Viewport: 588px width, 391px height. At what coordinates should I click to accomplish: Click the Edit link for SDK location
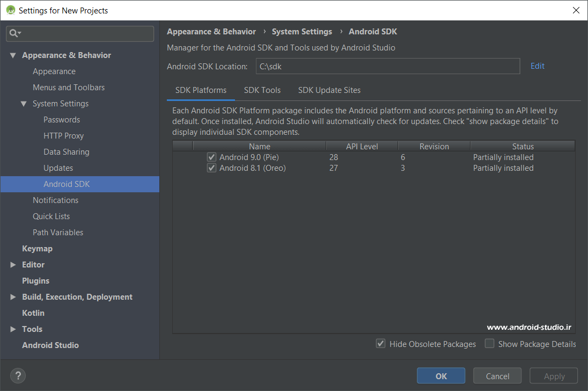pyautogui.click(x=538, y=66)
